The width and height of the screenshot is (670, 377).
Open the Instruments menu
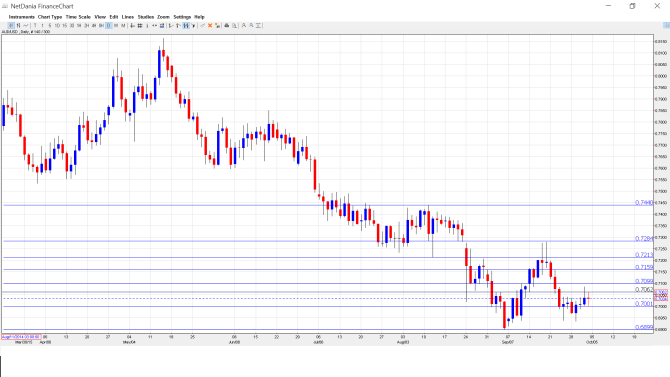pyautogui.click(x=21, y=17)
